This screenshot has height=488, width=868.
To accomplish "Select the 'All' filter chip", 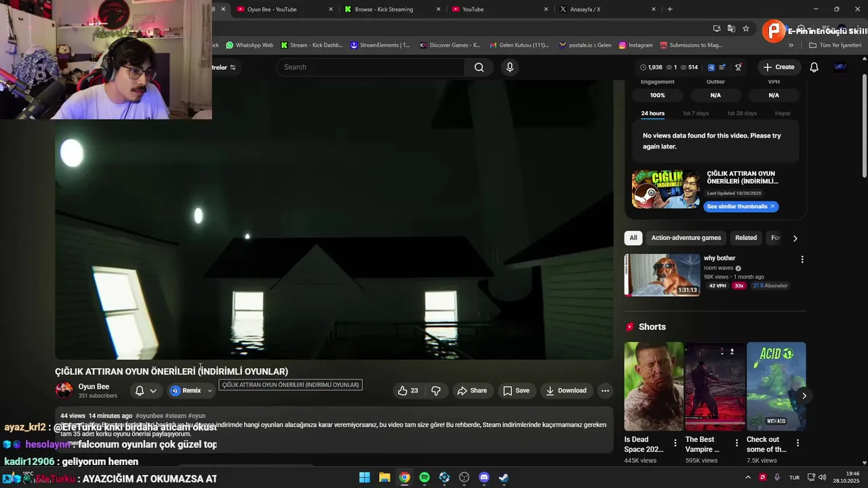I will (633, 238).
